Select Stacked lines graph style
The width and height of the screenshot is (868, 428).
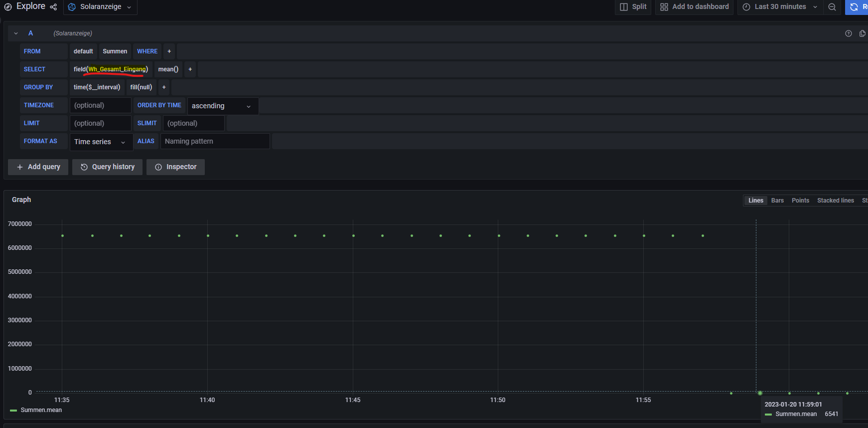point(835,201)
